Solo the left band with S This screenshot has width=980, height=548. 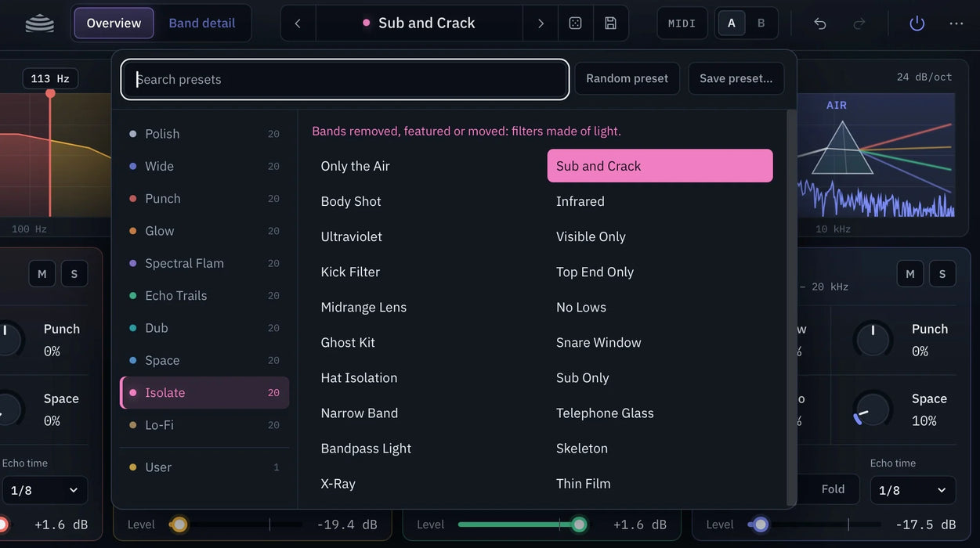point(74,274)
